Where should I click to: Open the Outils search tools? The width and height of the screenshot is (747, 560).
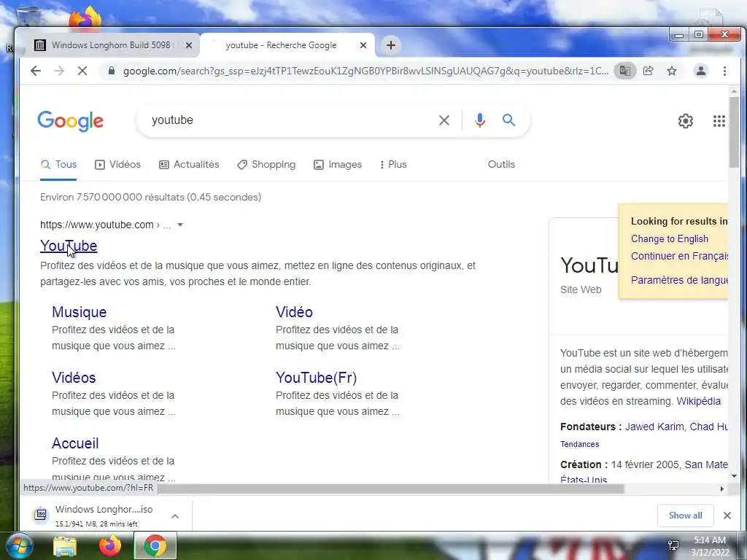[x=501, y=164]
